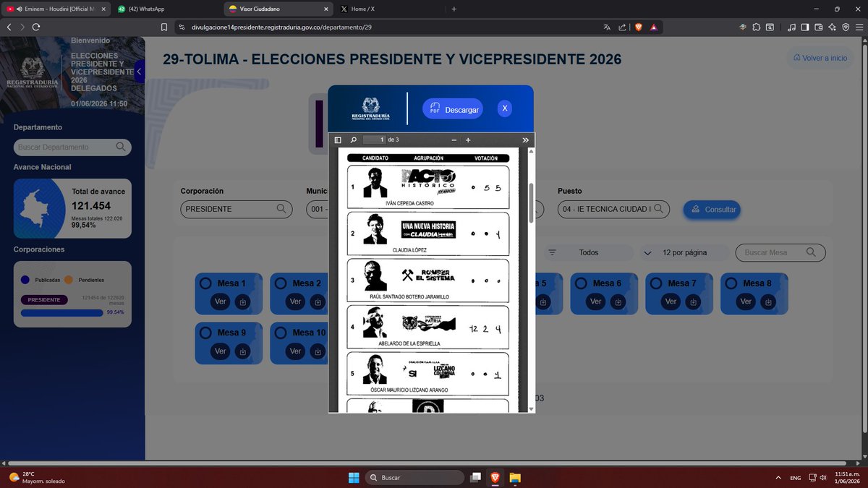This screenshot has width=868, height=488.
Task: Go back with the browser back arrow
Action: coord(9,27)
